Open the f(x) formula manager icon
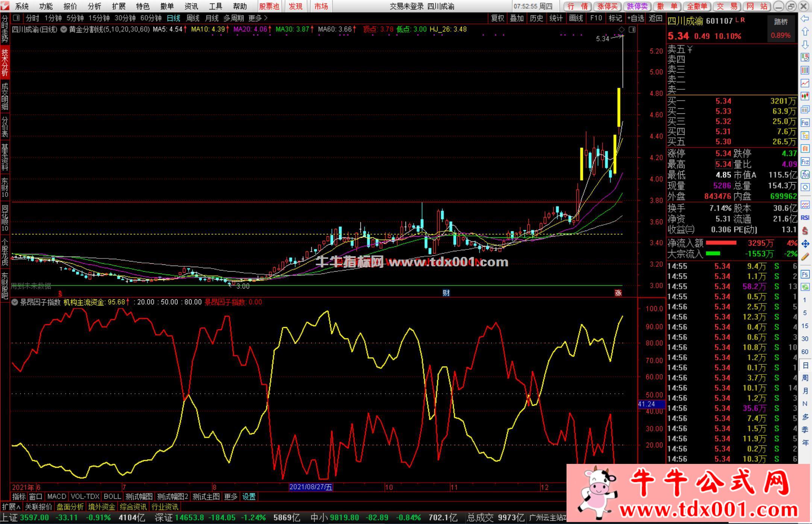This screenshot has width=812, height=524. pos(805,175)
